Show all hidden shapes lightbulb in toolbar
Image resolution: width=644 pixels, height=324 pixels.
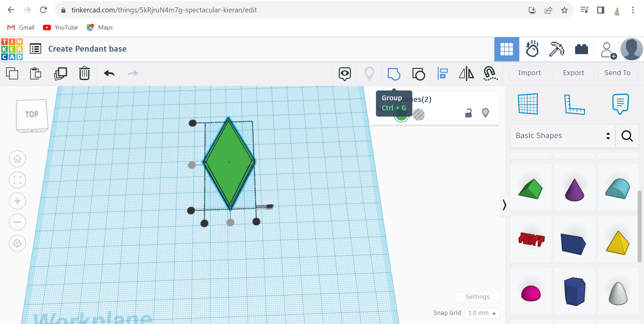369,73
